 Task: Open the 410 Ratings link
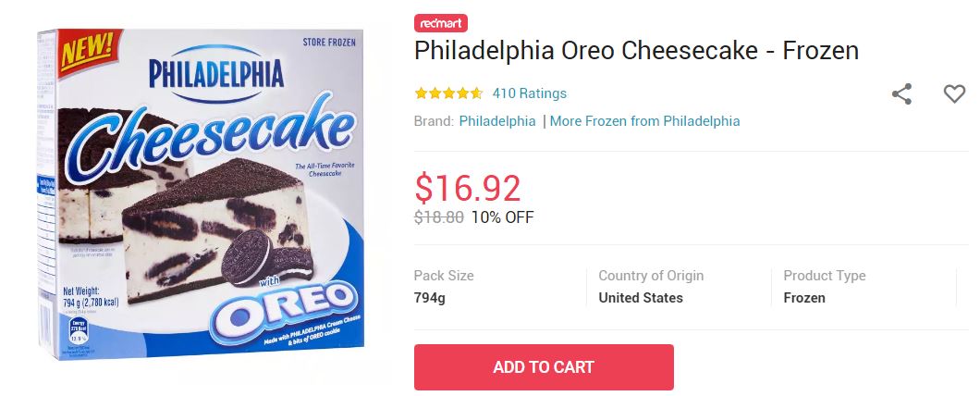(529, 93)
